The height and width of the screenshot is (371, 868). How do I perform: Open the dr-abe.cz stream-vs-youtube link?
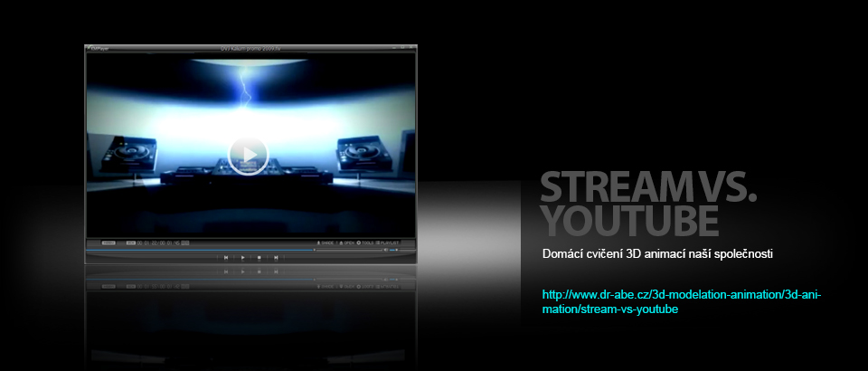point(682,302)
